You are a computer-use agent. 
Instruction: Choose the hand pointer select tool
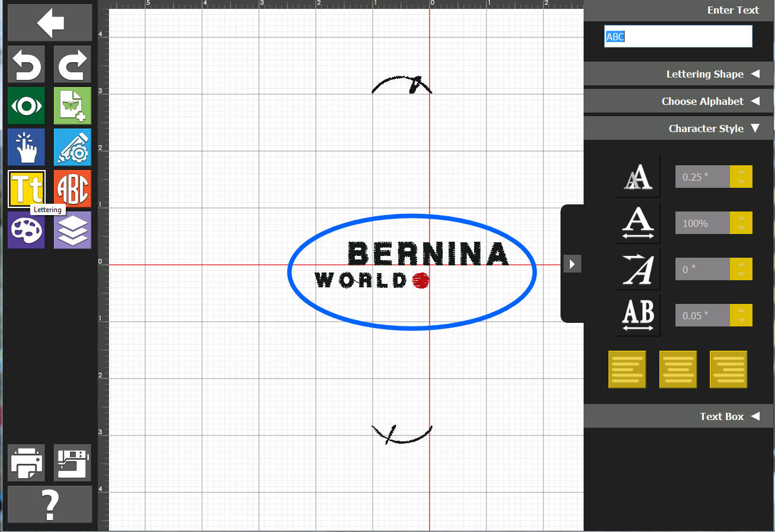point(26,148)
